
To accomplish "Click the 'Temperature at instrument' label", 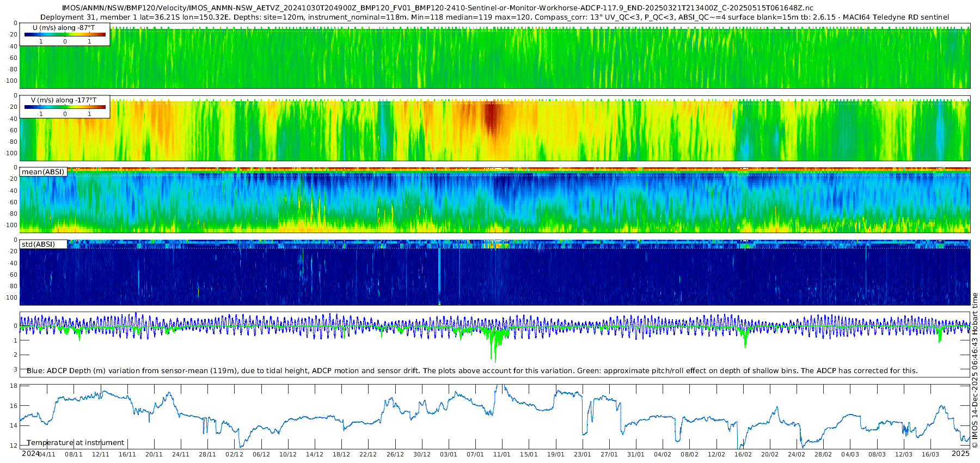I will pyautogui.click(x=76, y=443).
